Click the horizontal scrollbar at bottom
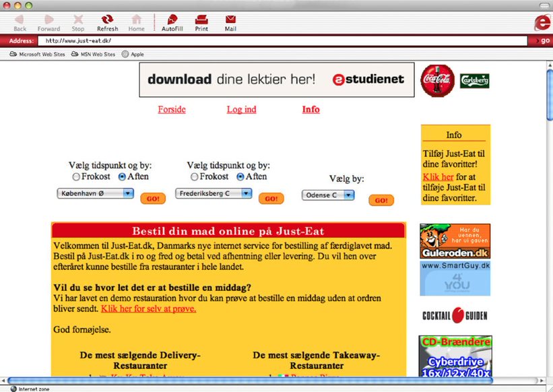The width and height of the screenshot is (553, 392). [269, 381]
